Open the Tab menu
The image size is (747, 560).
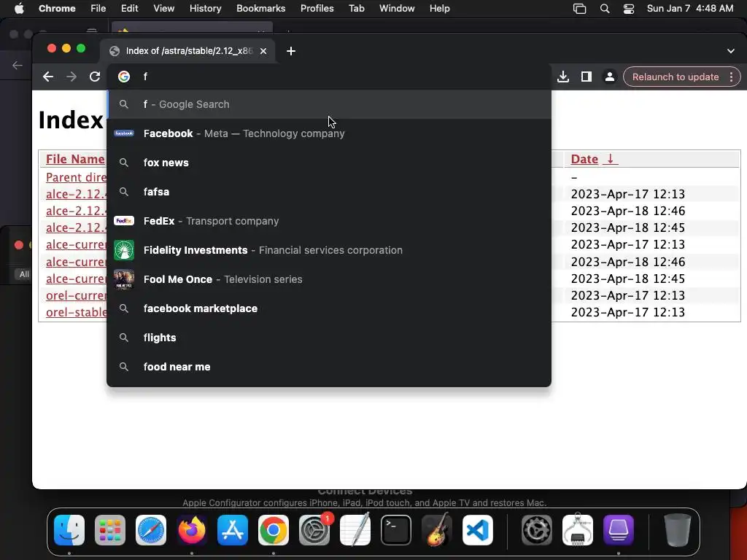[x=356, y=8]
